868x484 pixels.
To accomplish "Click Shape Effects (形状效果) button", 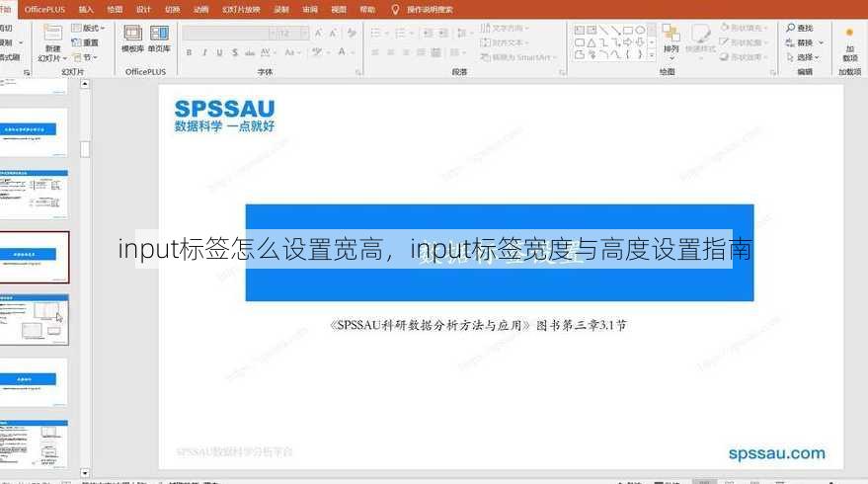I will 745,57.
